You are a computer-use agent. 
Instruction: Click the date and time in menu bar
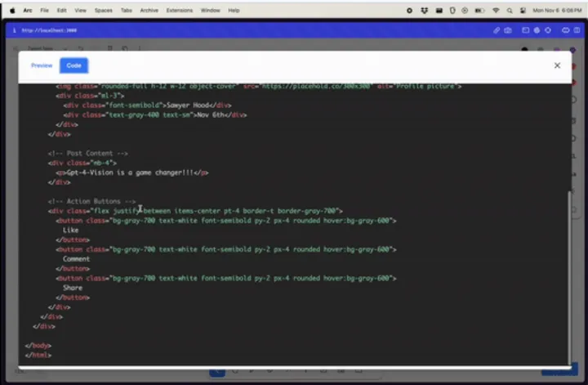click(x=555, y=11)
